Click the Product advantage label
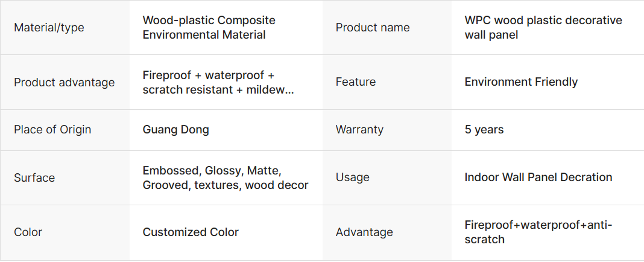 coord(64,82)
